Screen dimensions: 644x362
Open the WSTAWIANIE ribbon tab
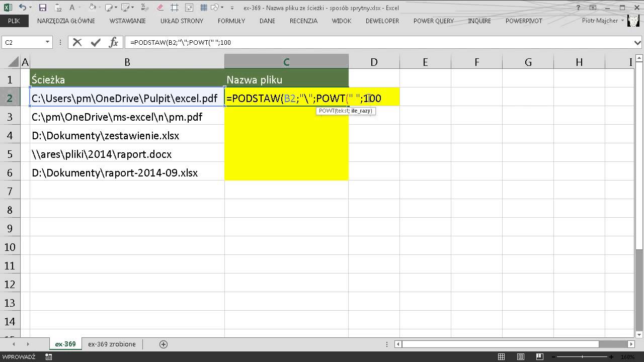click(x=128, y=21)
